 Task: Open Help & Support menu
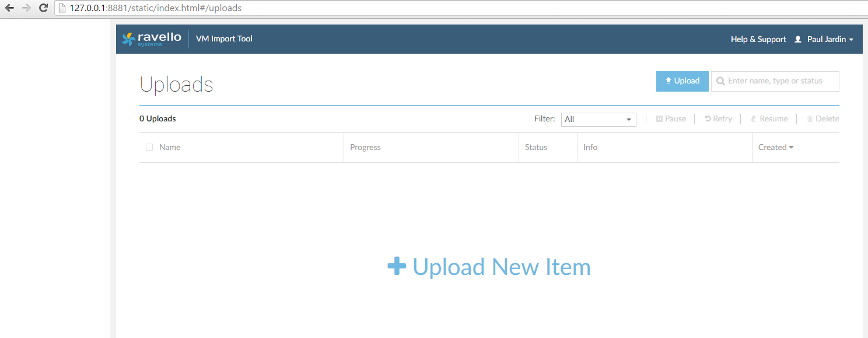tap(758, 39)
